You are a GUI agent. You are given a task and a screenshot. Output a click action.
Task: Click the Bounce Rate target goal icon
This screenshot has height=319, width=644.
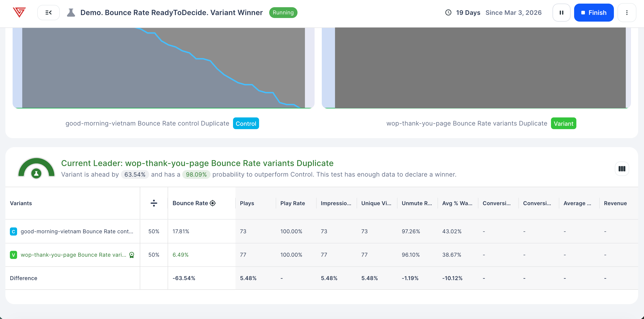coord(213,203)
